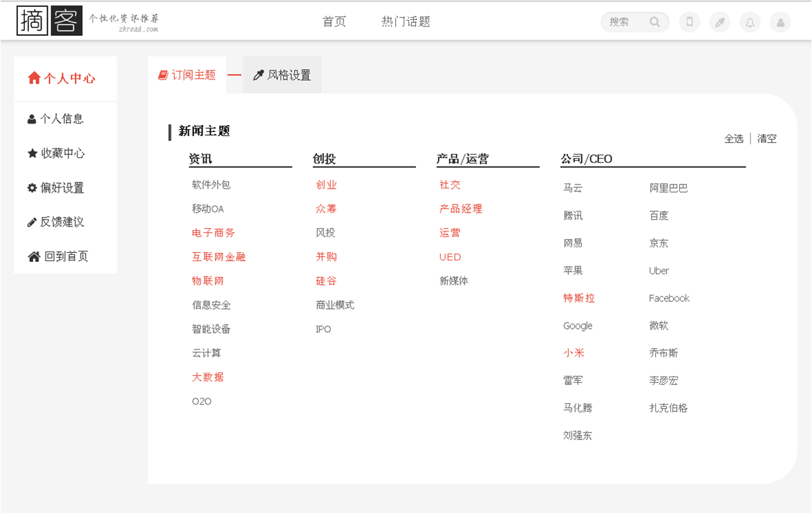The width and height of the screenshot is (812, 514).
Task: Select the 商业模式 topic
Action: [x=335, y=305]
